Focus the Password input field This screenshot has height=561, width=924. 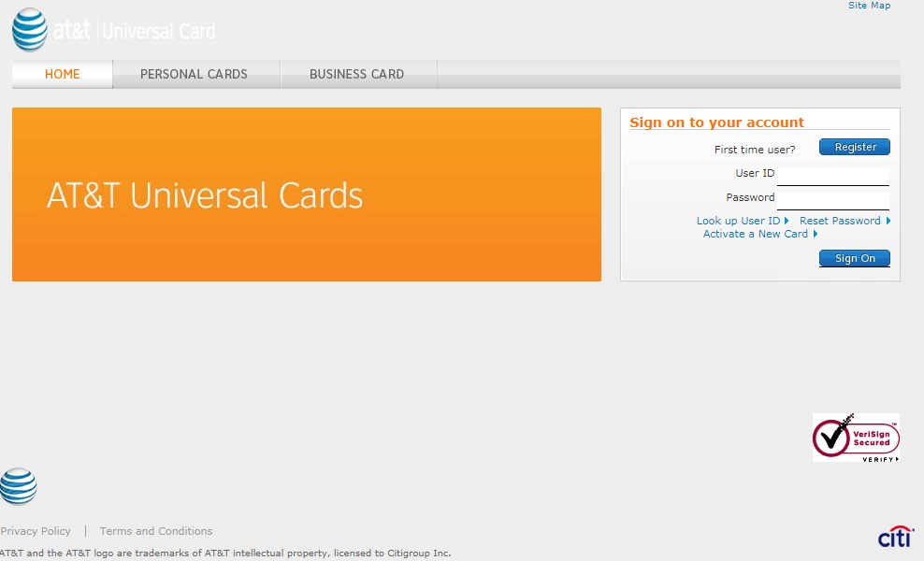pyautogui.click(x=833, y=200)
